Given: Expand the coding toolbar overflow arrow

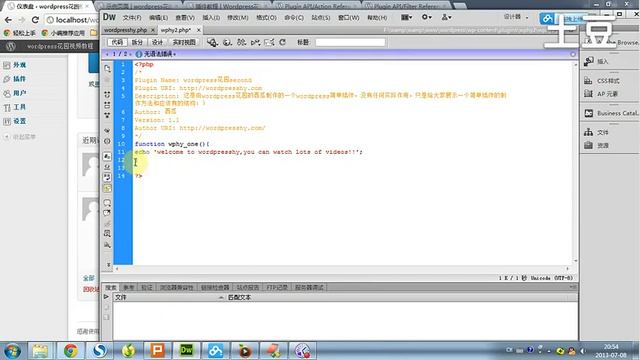Looking at the screenshot, I should pos(109,265).
